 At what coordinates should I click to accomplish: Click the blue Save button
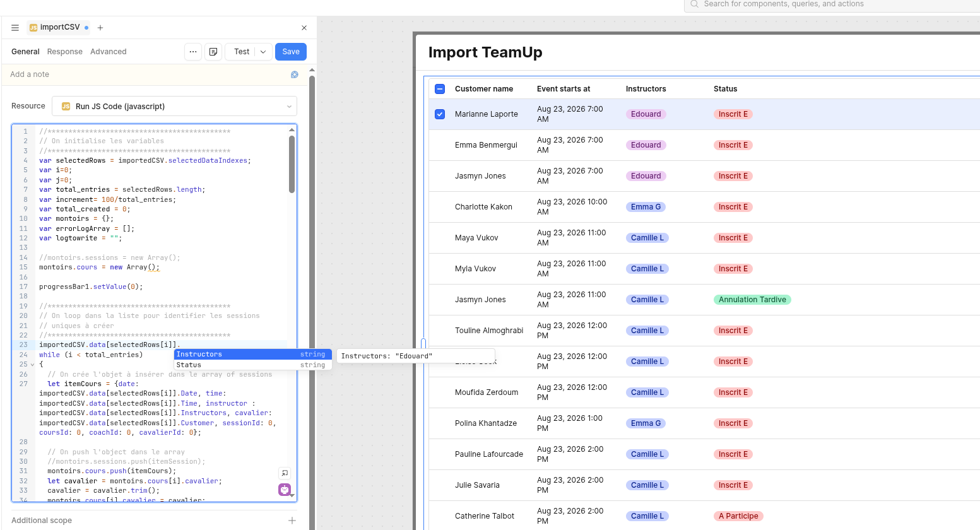291,52
